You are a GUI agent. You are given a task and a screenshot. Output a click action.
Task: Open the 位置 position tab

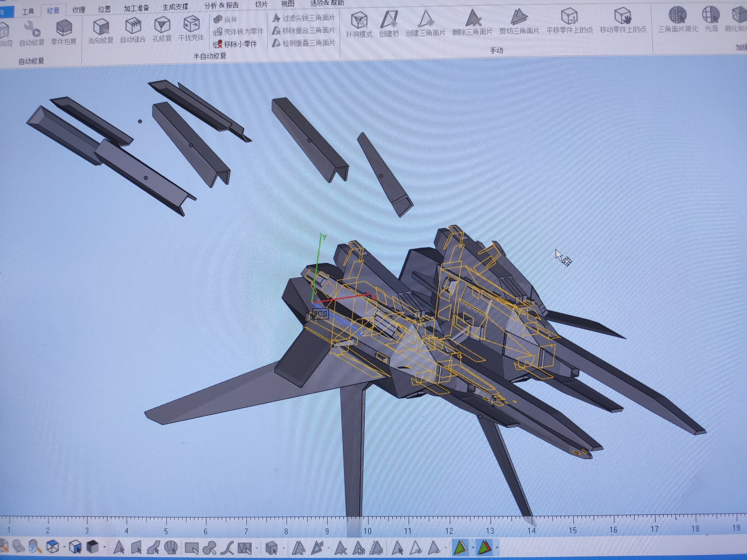pos(104,9)
